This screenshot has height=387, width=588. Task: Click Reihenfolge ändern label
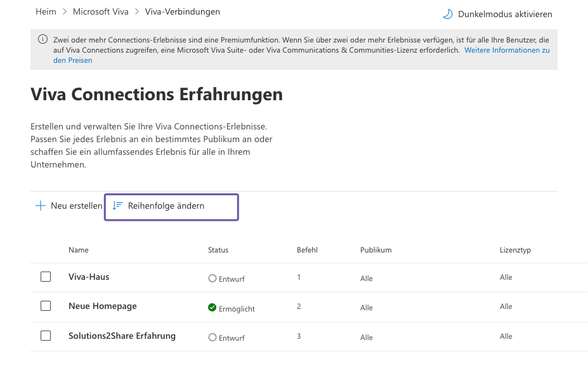[166, 206]
